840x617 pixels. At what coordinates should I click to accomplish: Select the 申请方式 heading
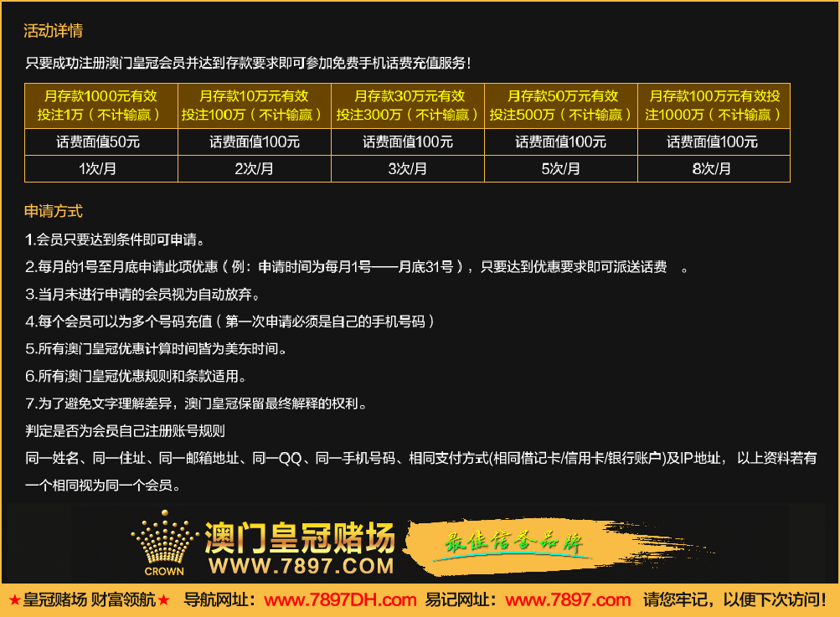[53, 211]
